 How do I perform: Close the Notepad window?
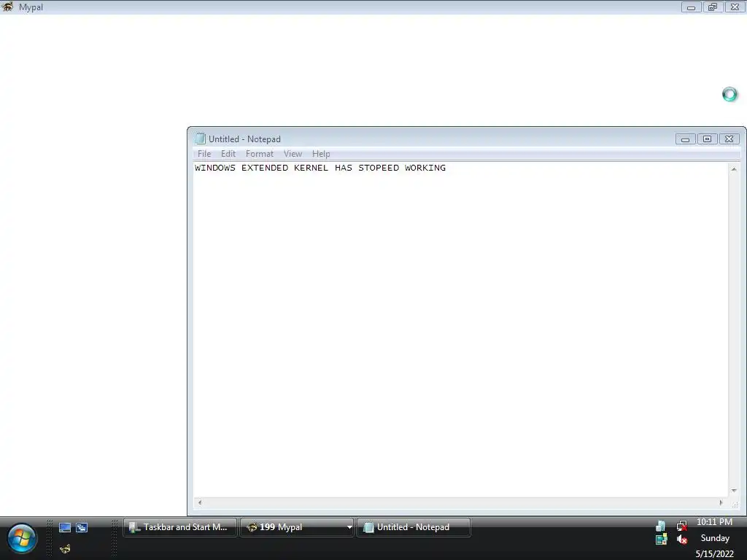[x=729, y=139]
